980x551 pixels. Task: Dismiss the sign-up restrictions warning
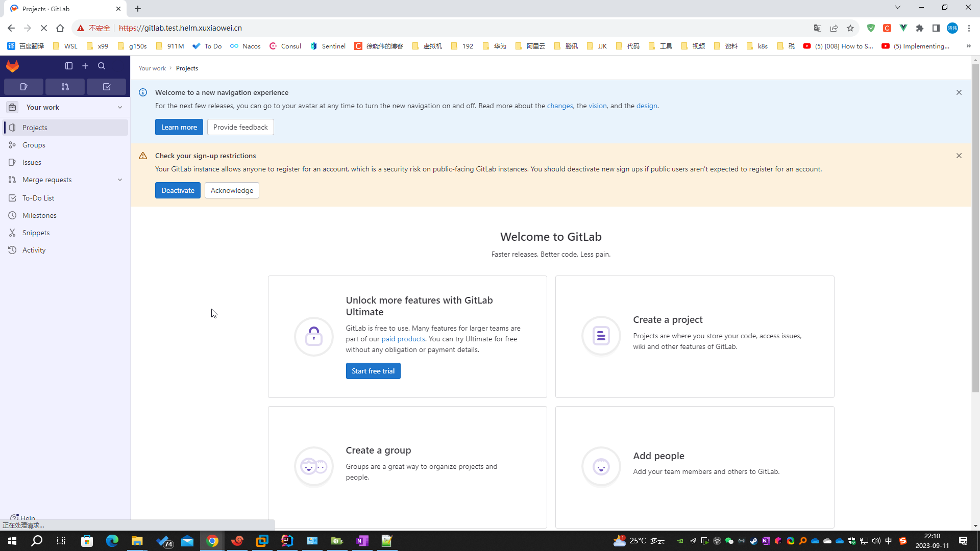pyautogui.click(x=959, y=156)
